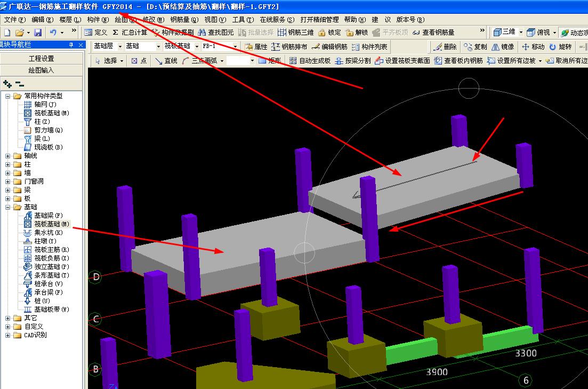
Task: Open the 楼层(L) menu
Action: coord(70,20)
